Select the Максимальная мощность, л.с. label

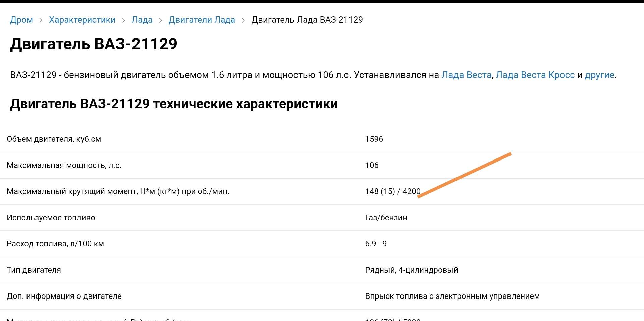64,165
